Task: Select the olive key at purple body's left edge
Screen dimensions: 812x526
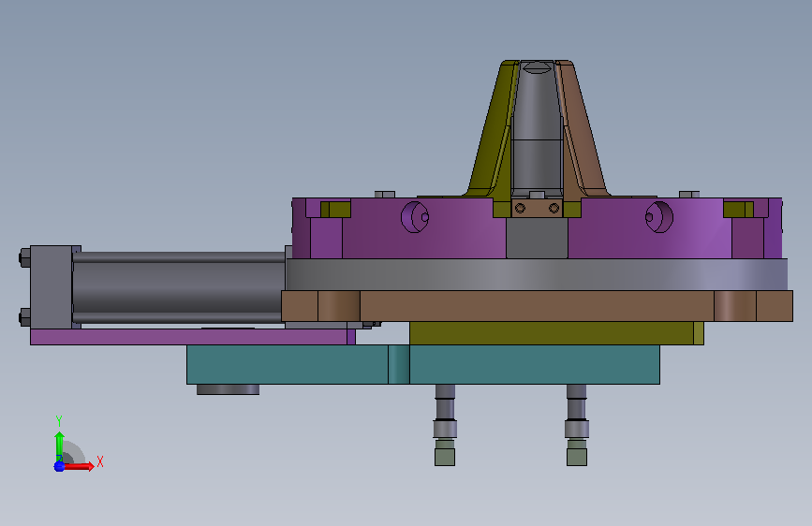Action: point(335,210)
